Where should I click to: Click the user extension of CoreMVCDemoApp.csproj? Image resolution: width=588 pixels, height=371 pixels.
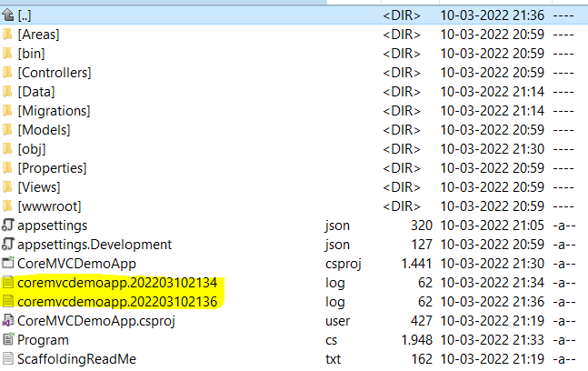click(x=337, y=321)
